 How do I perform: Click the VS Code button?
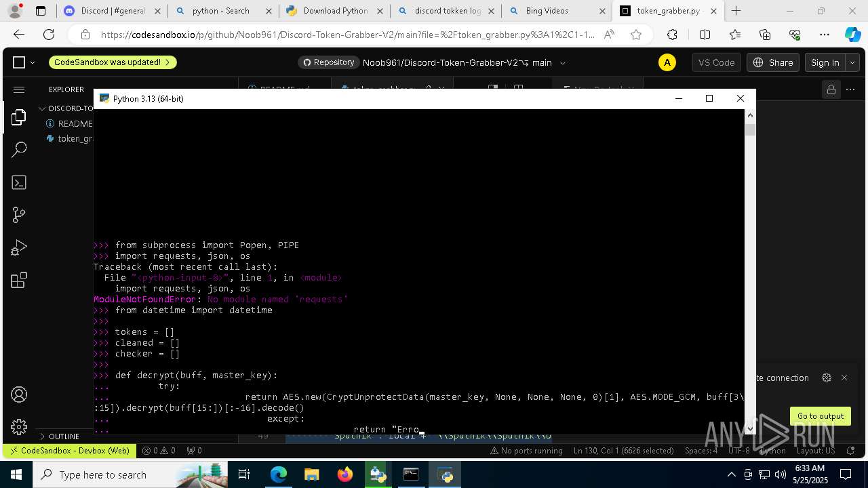point(716,62)
